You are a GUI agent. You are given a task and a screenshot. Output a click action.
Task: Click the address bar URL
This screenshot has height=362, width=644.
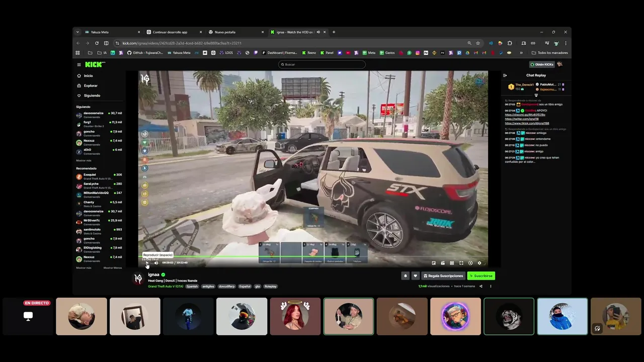coord(182,43)
